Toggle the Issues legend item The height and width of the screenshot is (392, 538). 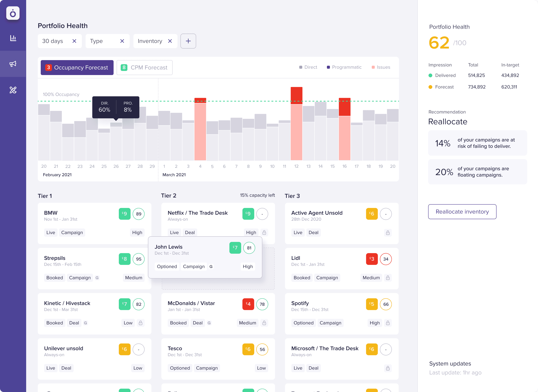[381, 67]
